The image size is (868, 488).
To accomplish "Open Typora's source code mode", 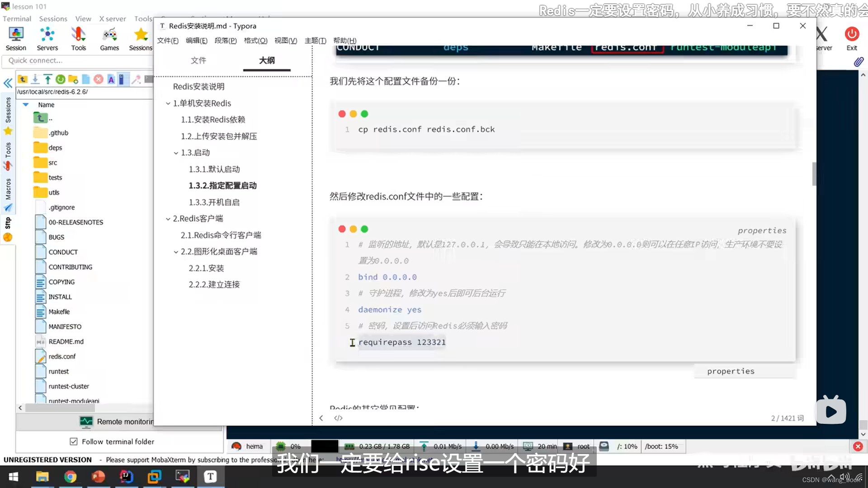I will coord(338,418).
